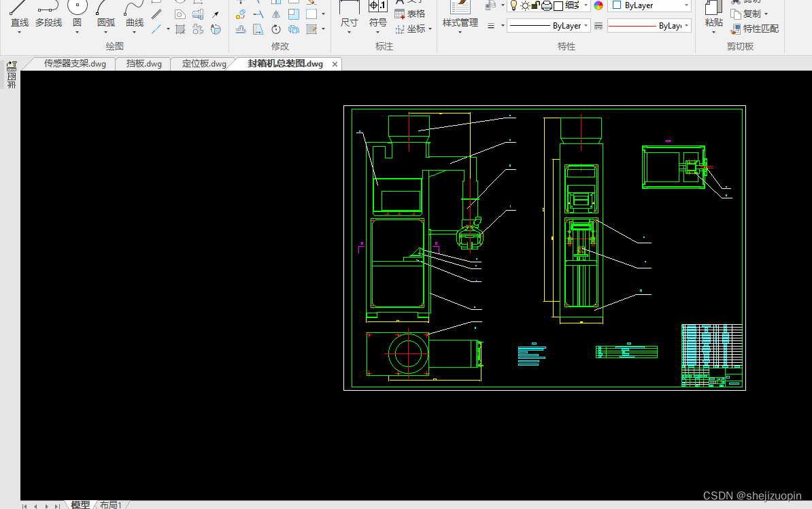Screen dimensions: 812x509
Task: Select the 封箱机总装图.dwg tab
Action: pos(285,64)
